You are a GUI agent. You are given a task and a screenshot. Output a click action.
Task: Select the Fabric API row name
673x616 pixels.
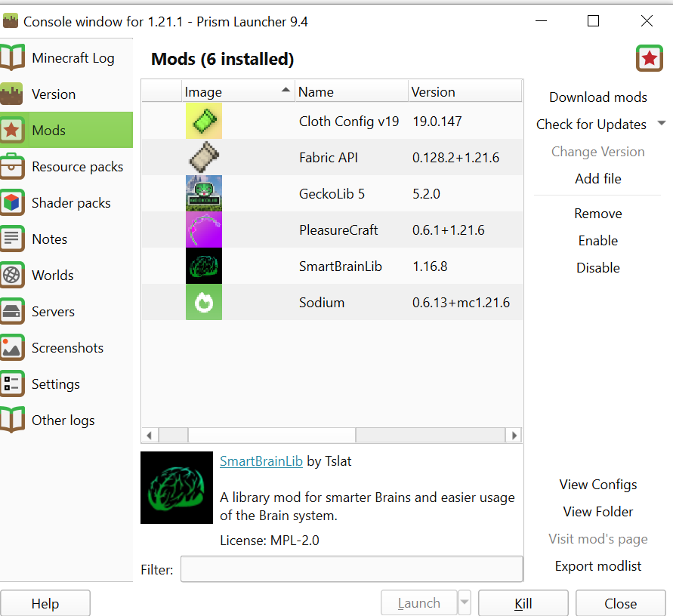pos(329,158)
